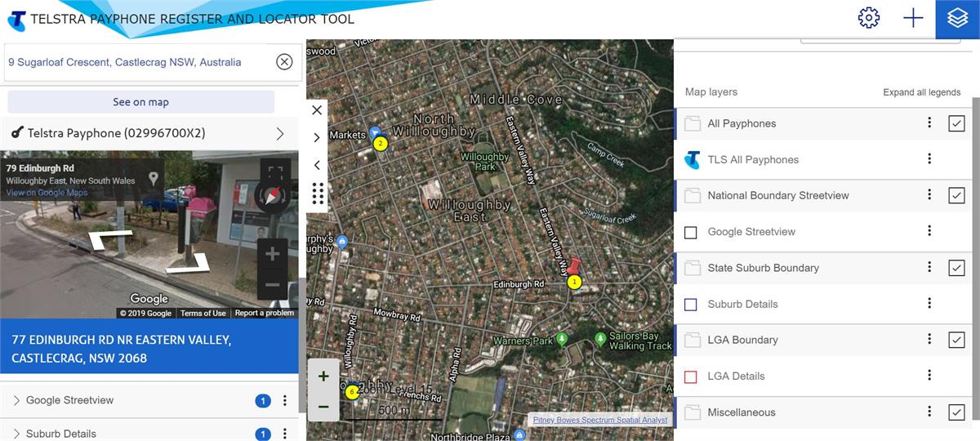Toggle streetview fullscreen icon
The width and height of the screenshot is (980, 441).
(275, 174)
